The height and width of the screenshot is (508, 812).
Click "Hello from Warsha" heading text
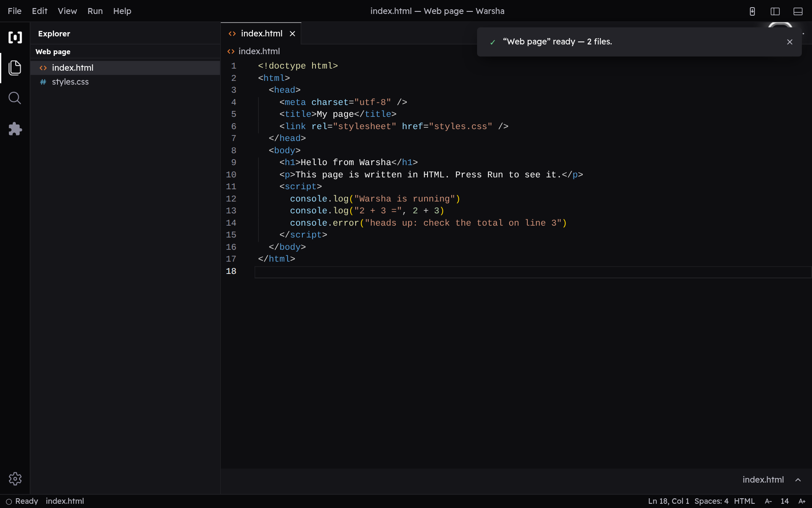click(x=346, y=163)
